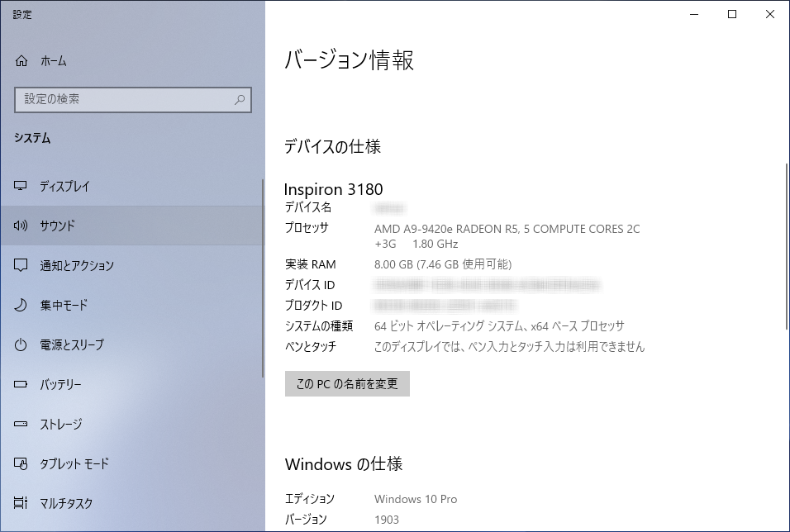Click the Inspiron 3180 model name
The image size is (790, 532).
pyautogui.click(x=334, y=189)
